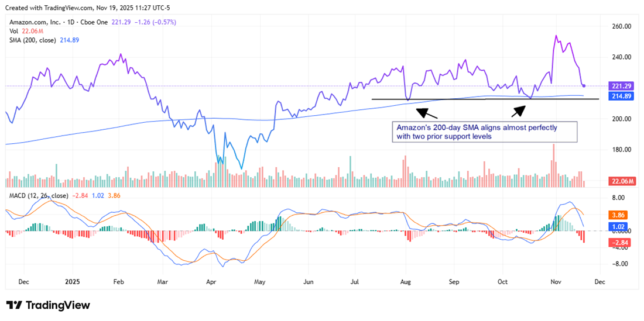The image size is (644, 321).
Task: Click the left arrow pointing at August support
Action: pyautogui.click(x=426, y=113)
